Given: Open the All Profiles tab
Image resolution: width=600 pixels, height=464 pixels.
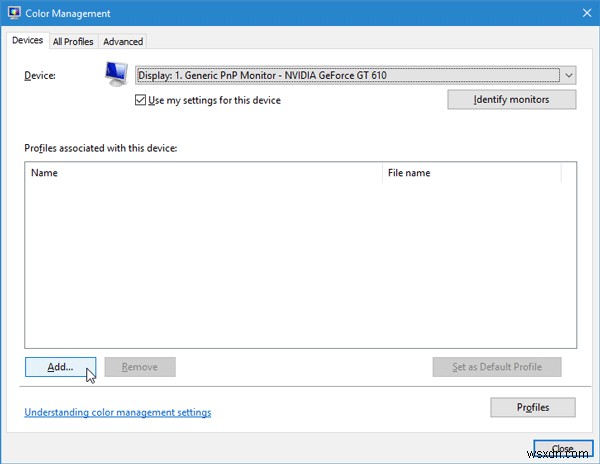Looking at the screenshot, I should pyautogui.click(x=73, y=41).
